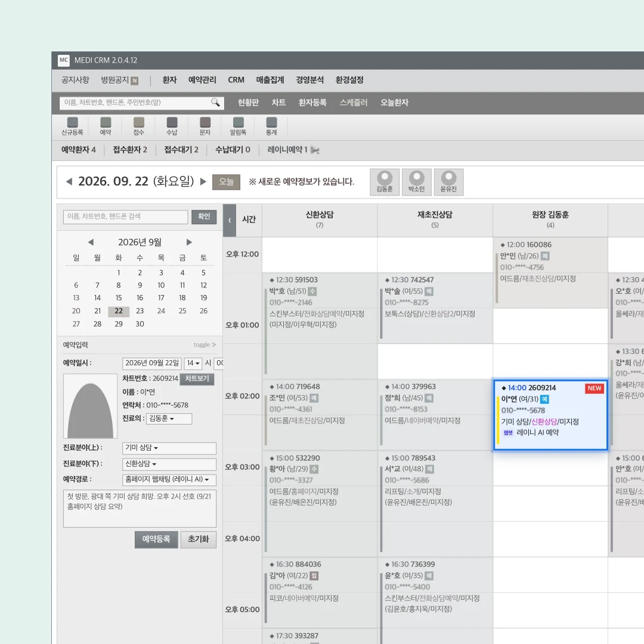644x644 pixels.
Task: Show previous month in mini calendar
Action: coord(91,242)
